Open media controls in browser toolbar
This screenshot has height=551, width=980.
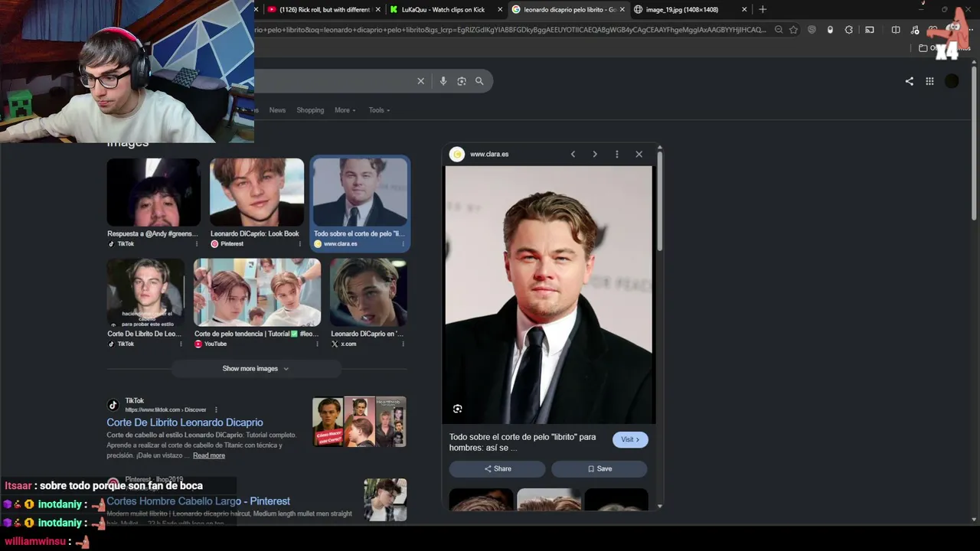click(915, 30)
